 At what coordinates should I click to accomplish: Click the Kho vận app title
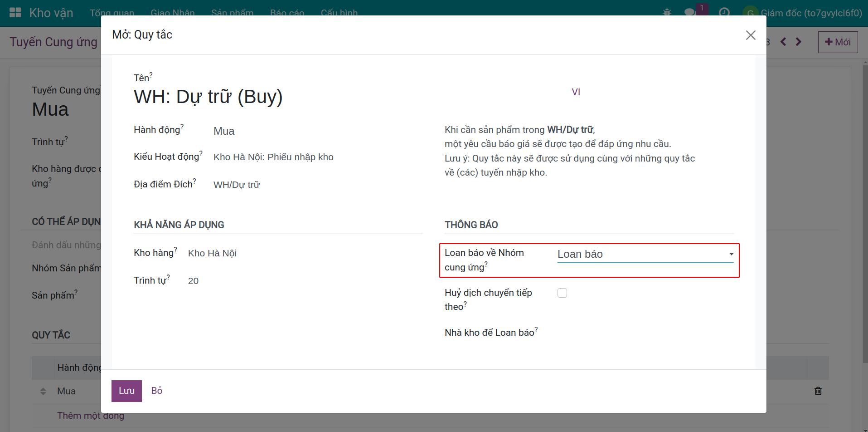(51, 13)
